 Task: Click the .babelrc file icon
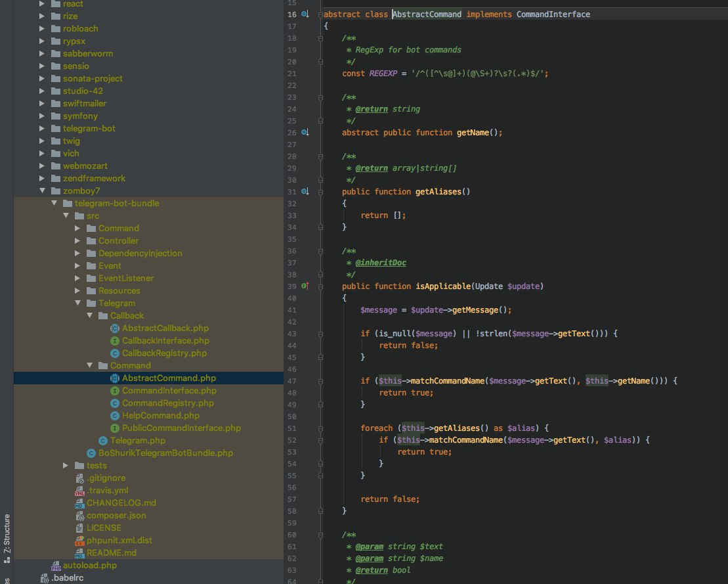tap(45, 579)
